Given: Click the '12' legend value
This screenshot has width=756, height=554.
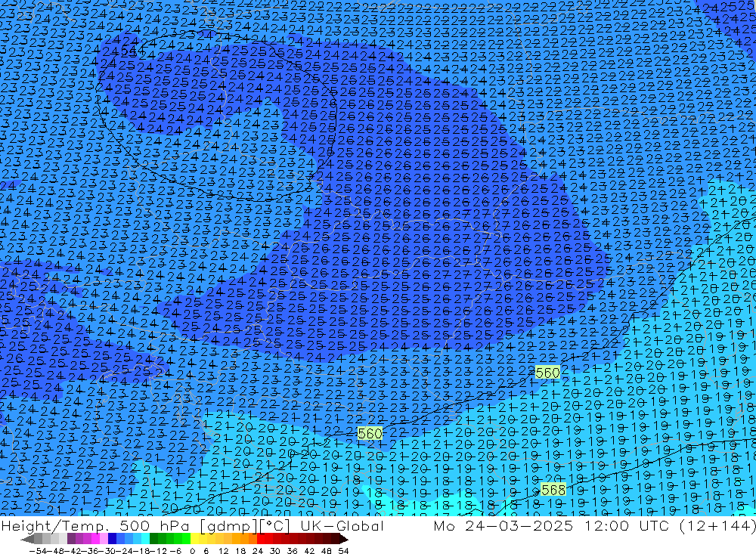Looking at the screenshot, I should pos(223,551).
